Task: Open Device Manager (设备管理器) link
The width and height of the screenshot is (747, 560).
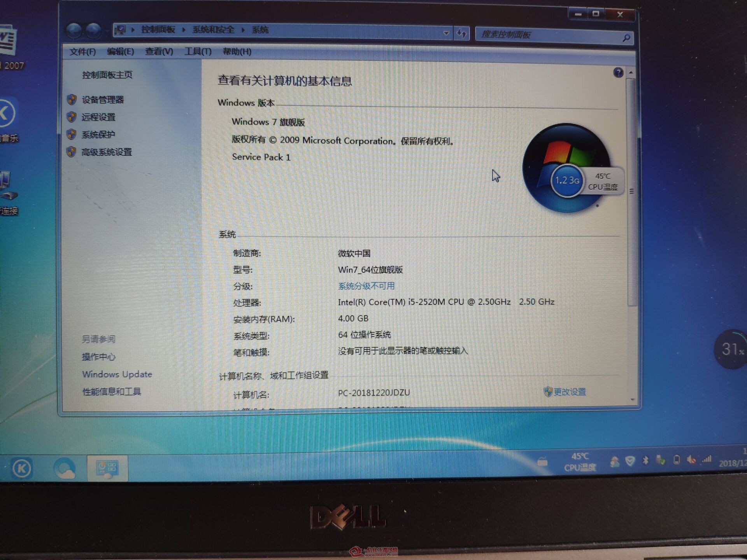Action: click(102, 100)
